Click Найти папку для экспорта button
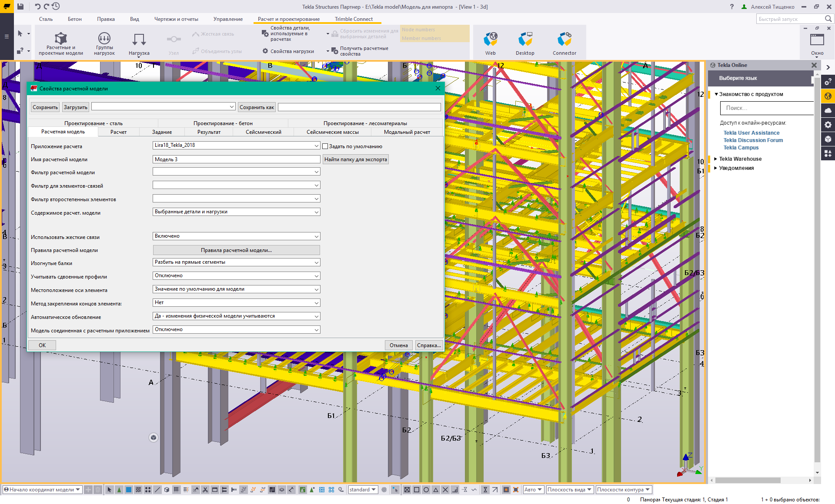 (355, 159)
